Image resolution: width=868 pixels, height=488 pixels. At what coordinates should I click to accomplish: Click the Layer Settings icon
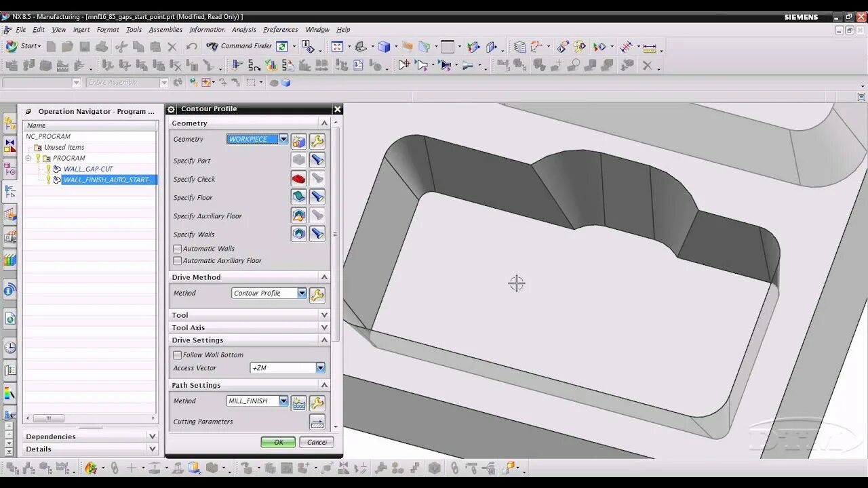point(519,47)
